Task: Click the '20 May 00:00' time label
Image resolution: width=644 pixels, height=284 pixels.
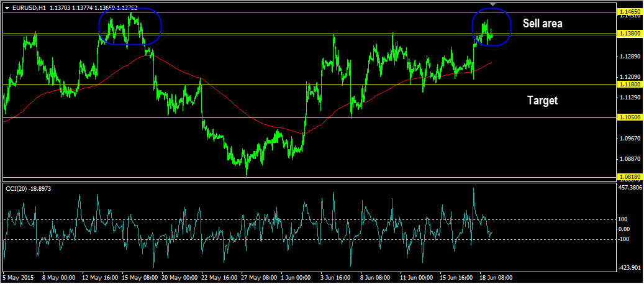Action: tap(179, 277)
